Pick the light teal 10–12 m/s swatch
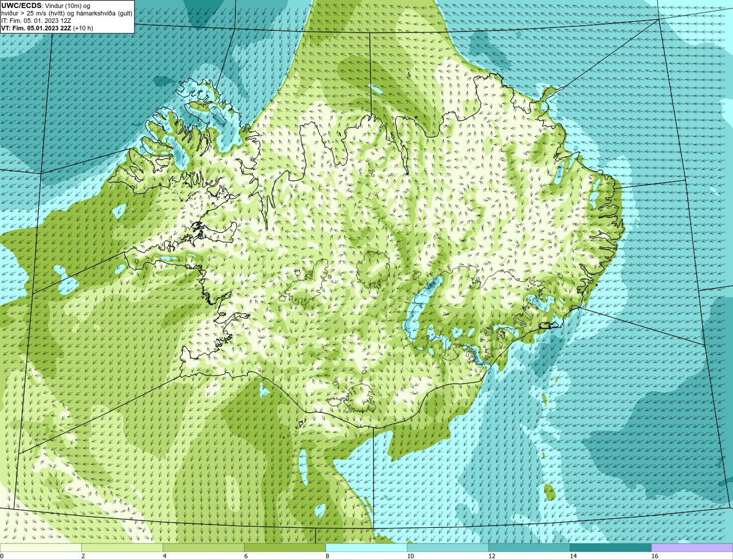Screen dimensions: 733x560 [448, 547]
